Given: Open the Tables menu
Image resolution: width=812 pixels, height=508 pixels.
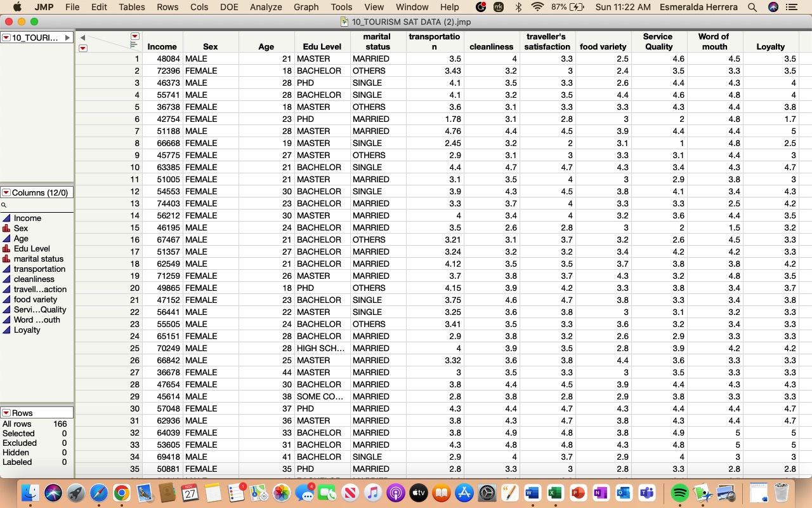Looking at the screenshot, I should click(x=131, y=8).
